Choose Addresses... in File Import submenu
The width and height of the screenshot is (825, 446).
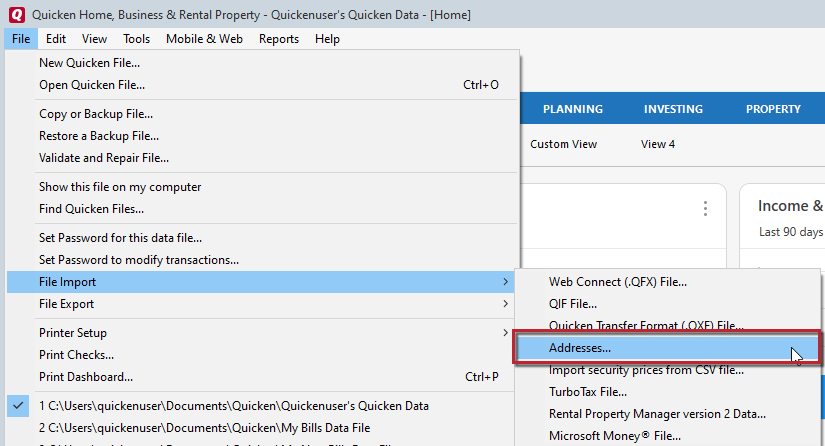coord(668,348)
